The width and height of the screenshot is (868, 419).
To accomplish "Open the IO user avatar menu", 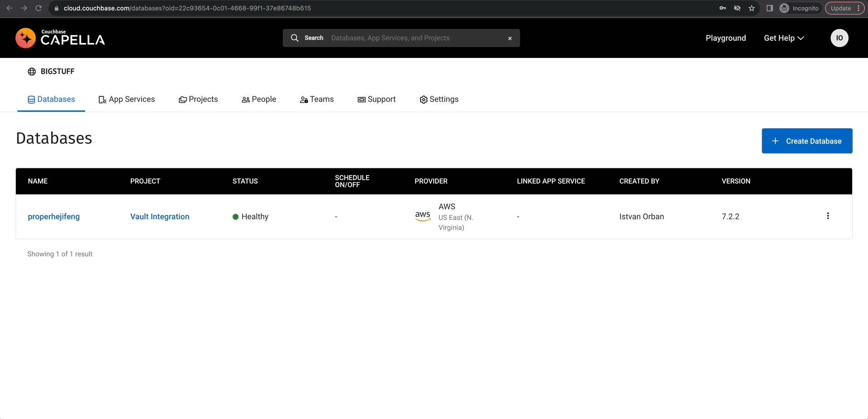I will 839,38.
